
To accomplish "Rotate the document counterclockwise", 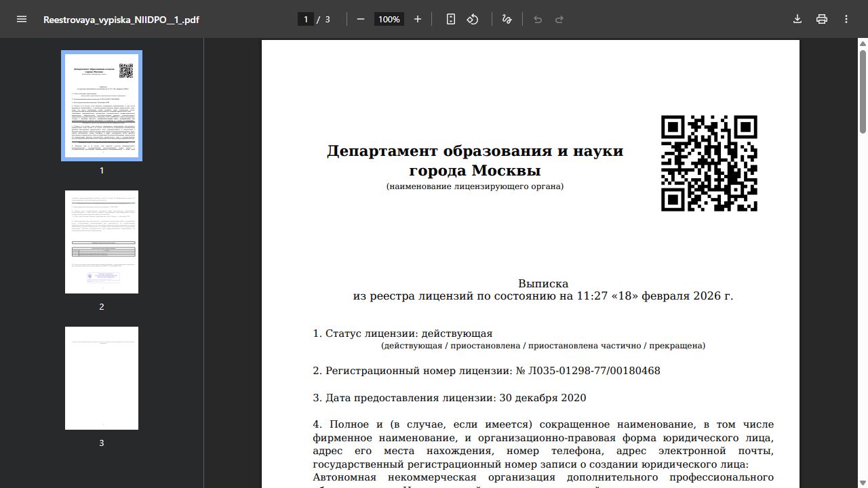I will pos(473,19).
